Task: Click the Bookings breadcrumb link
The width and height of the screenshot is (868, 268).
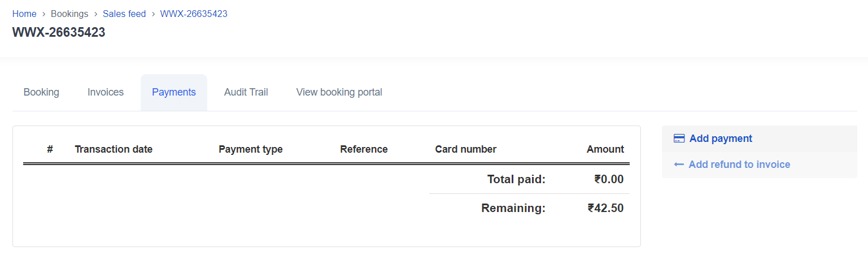Action: coord(69,14)
